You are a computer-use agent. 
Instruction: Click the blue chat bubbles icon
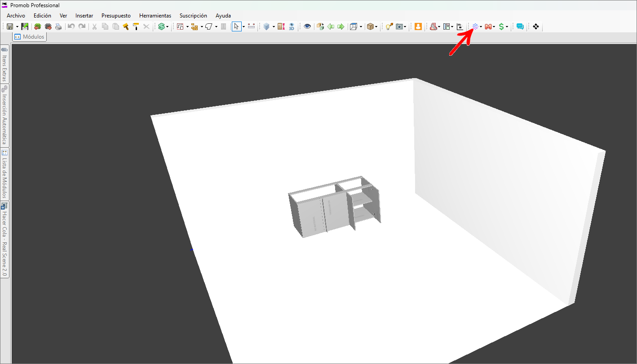coord(520,27)
